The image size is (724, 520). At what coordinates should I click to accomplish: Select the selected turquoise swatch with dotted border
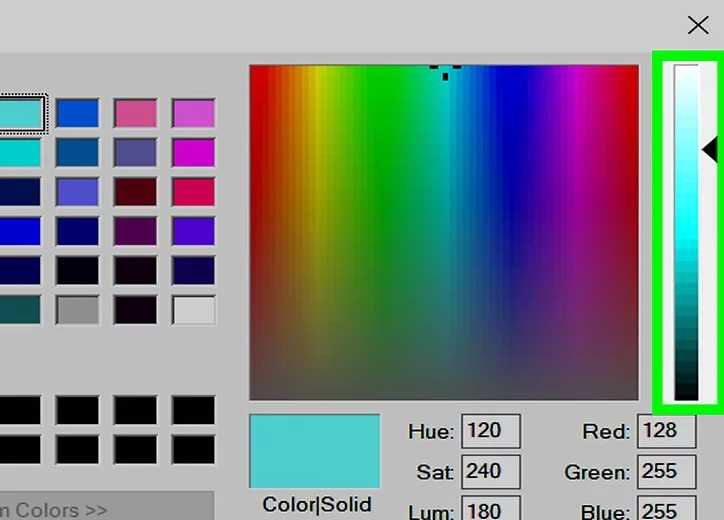tap(20, 114)
